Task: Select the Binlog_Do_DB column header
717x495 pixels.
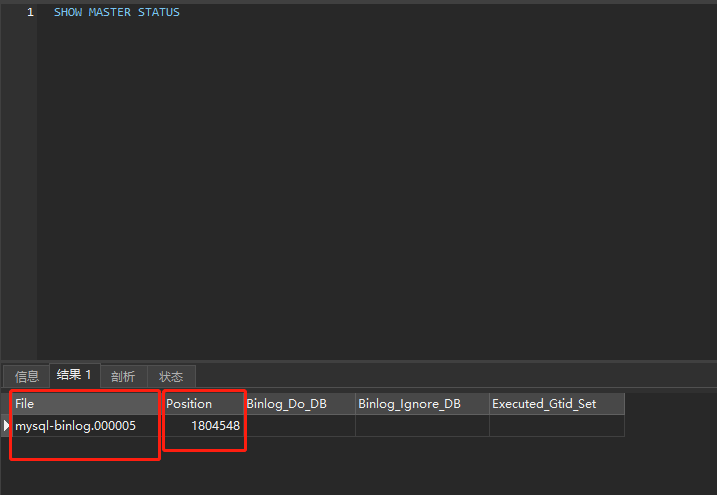Action: point(299,404)
